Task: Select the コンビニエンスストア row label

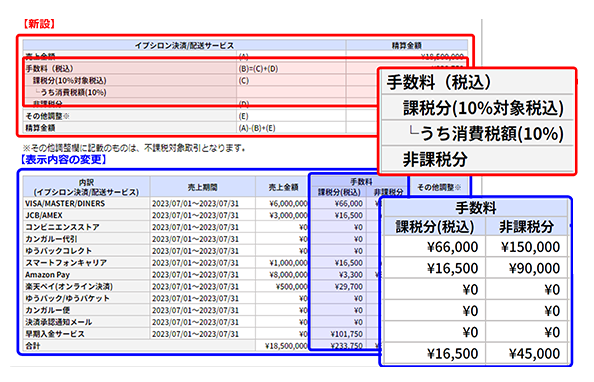Action: (63, 227)
